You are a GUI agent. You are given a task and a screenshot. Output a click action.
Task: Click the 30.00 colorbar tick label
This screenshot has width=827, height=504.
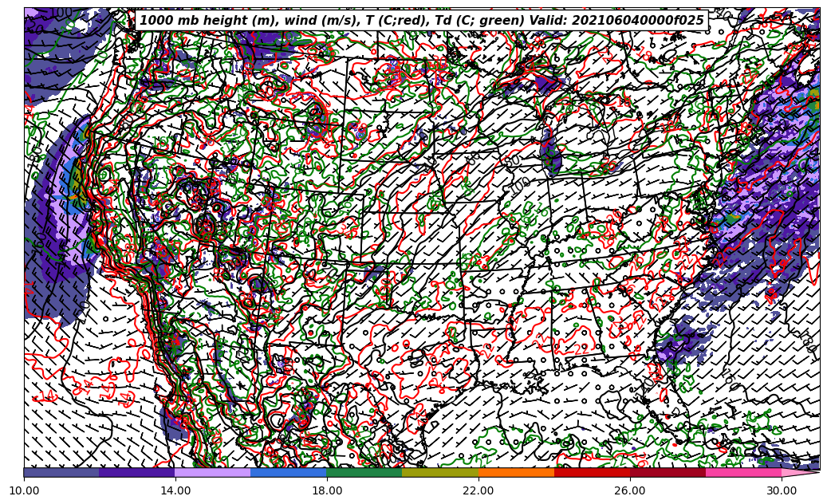tap(782, 491)
